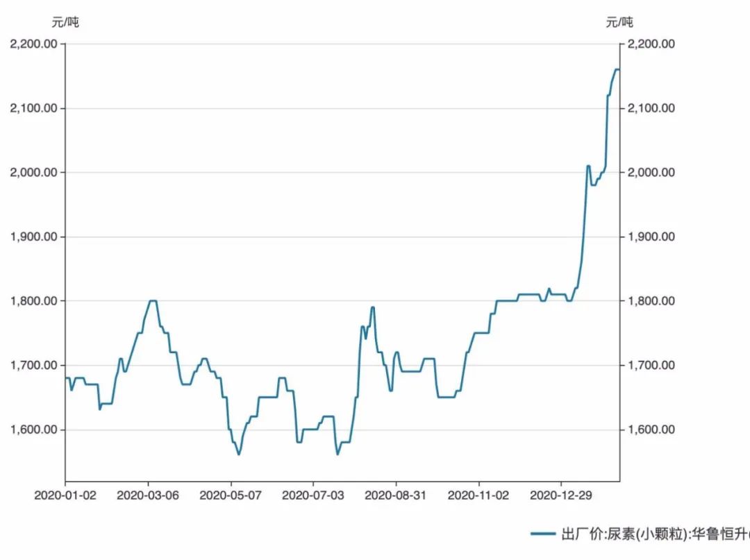Select the 1,900.00 label on right axis
Viewport: 750px width, 560px height.
(651, 237)
